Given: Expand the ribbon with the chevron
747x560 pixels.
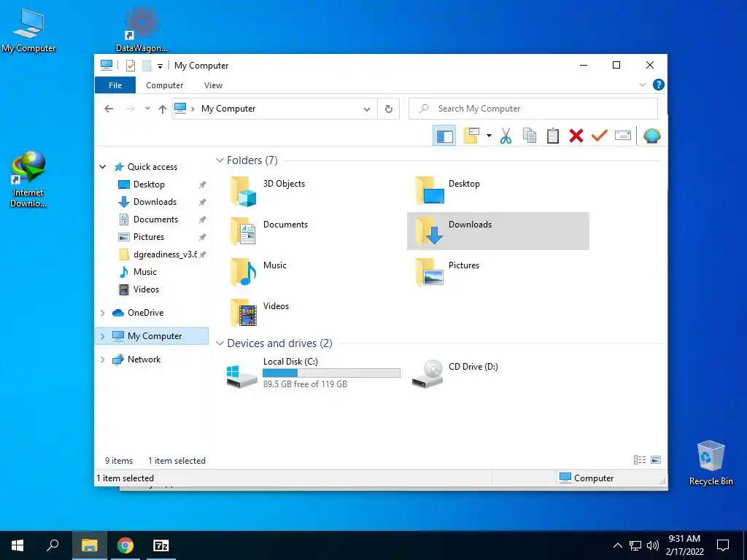Looking at the screenshot, I should click(x=642, y=85).
